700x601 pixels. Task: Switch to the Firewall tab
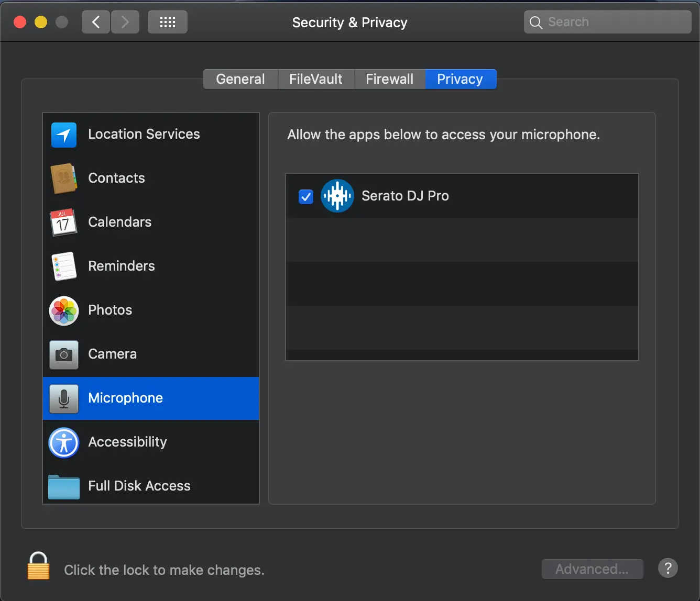(x=390, y=79)
